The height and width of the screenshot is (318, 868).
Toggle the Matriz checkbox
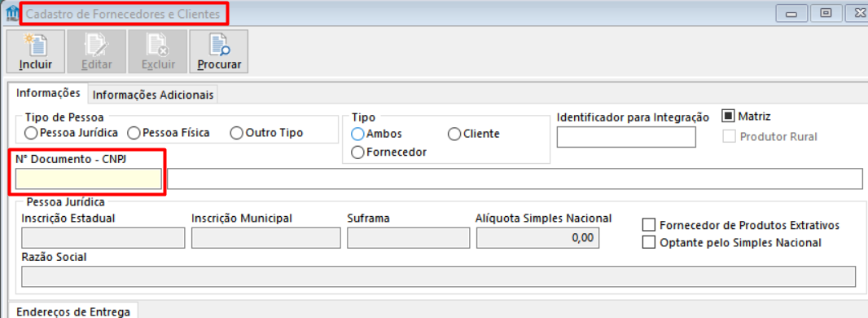tap(728, 117)
